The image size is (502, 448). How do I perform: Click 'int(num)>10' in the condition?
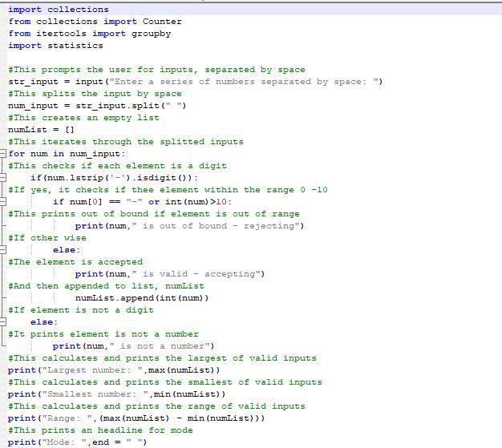click(x=196, y=202)
